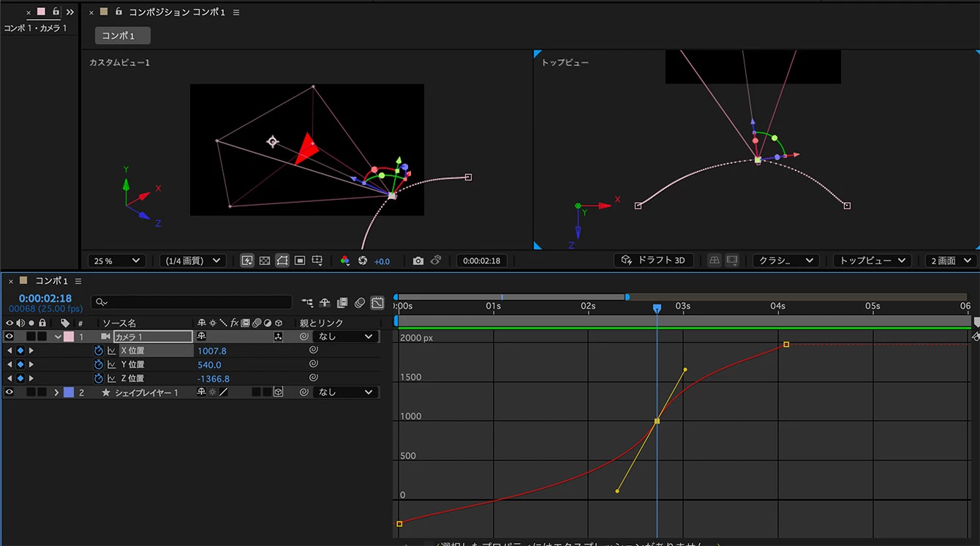Include X 位置 in graph editor set
Screen dimensions: 980x546
[112, 351]
